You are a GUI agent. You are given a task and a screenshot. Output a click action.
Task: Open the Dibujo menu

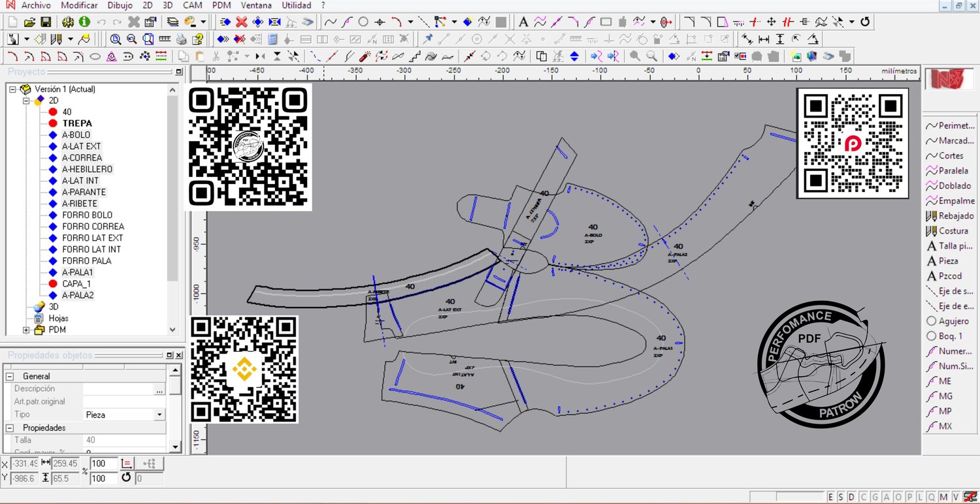click(x=120, y=5)
